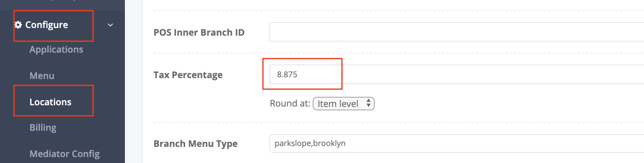Open the Configure sidebar menu
The height and width of the screenshot is (163, 644).
point(47,25)
